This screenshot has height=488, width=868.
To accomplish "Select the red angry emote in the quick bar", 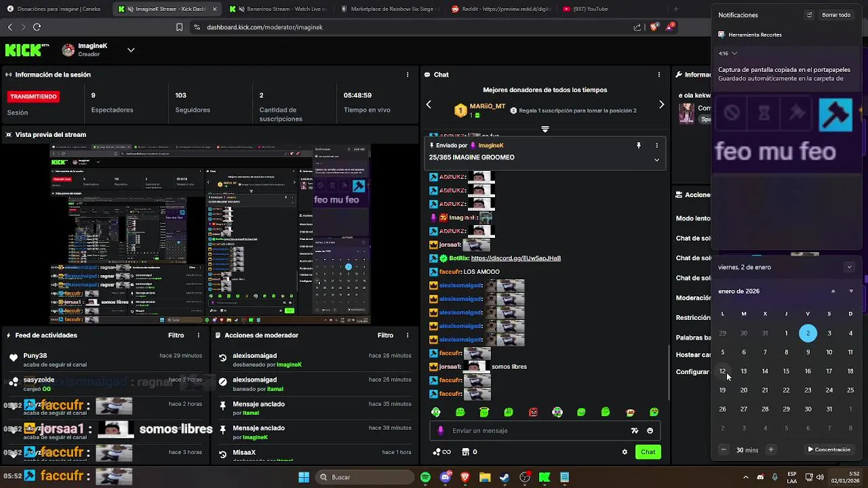I will point(533,412).
